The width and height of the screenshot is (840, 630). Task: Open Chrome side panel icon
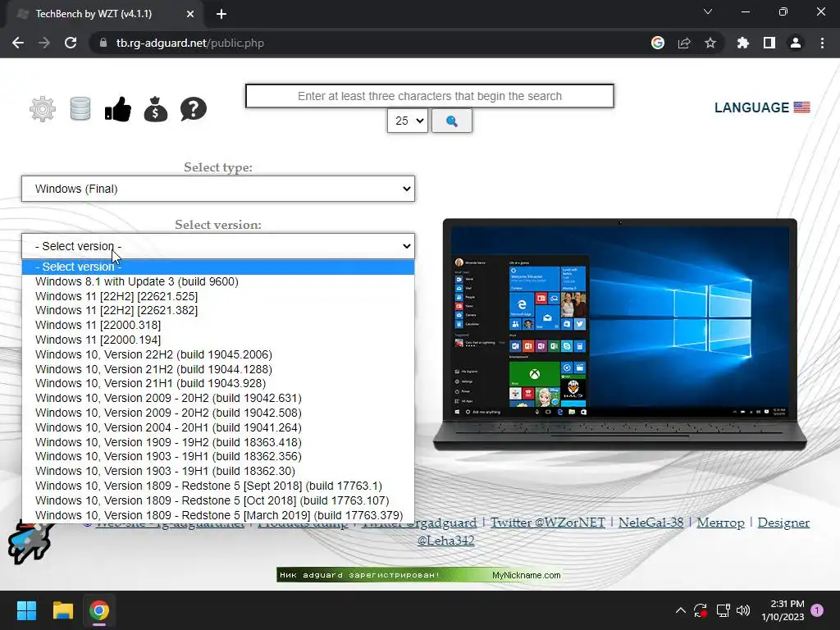(769, 43)
